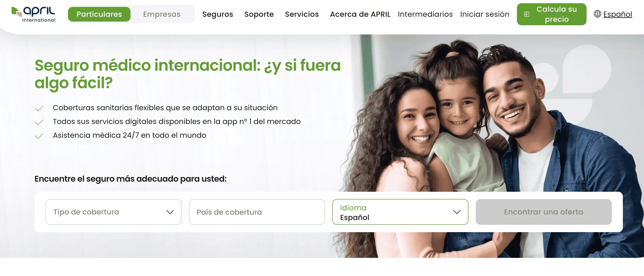Open the Idioma Español dropdown
The width and height of the screenshot is (644, 276).
pyautogui.click(x=400, y=212)
